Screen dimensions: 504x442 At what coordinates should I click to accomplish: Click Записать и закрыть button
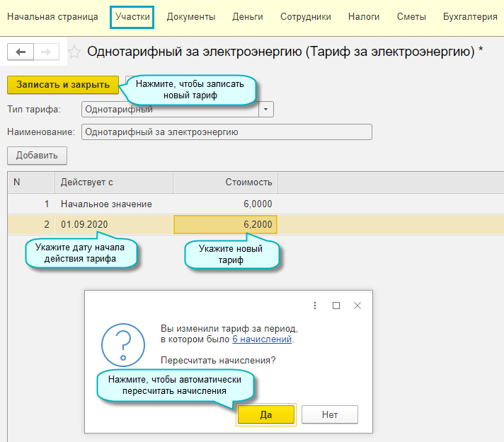tap(63, 85)
